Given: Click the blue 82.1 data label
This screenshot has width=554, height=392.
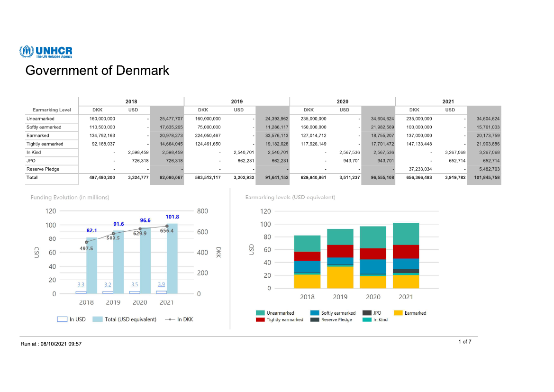Looking at the screenshot, I should tap(92, 230).
